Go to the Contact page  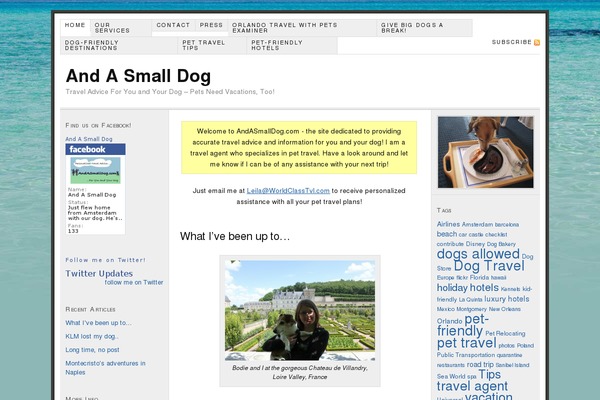pyautogui.click(x=173, y=25)
